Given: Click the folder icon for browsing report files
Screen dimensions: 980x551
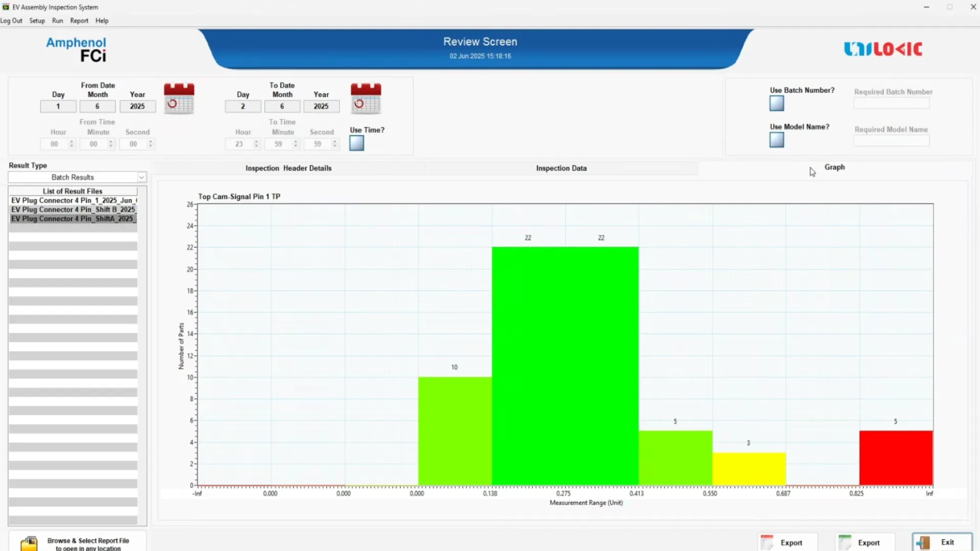Looking at the screenshot, I should tap(30, 543).
